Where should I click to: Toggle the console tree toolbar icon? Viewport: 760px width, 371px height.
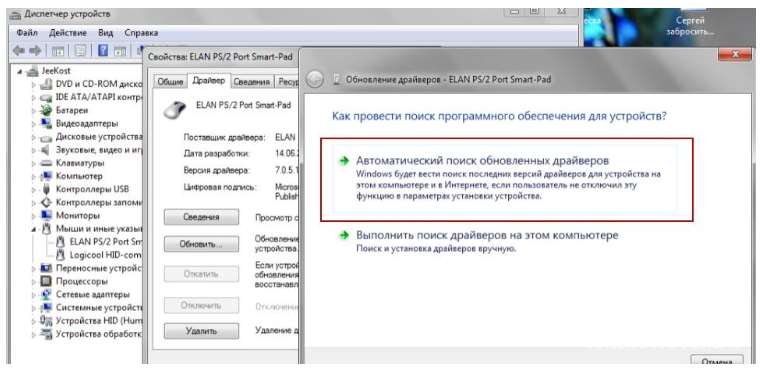tap(58, 50)
